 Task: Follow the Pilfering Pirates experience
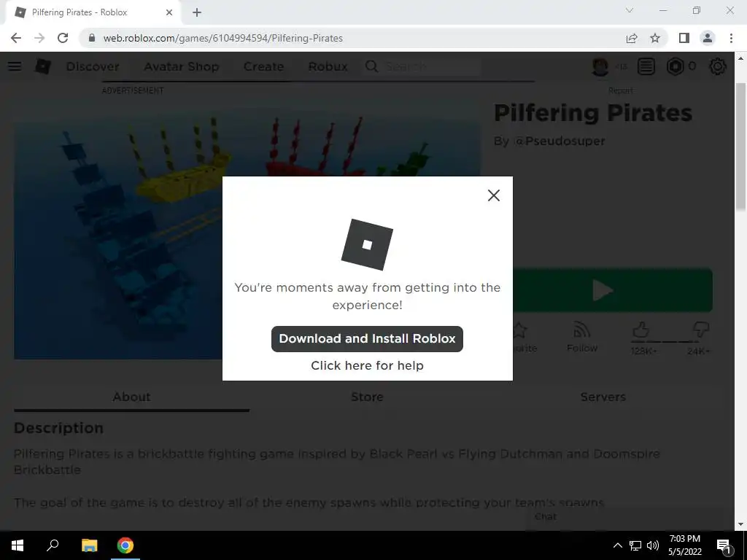581,337
